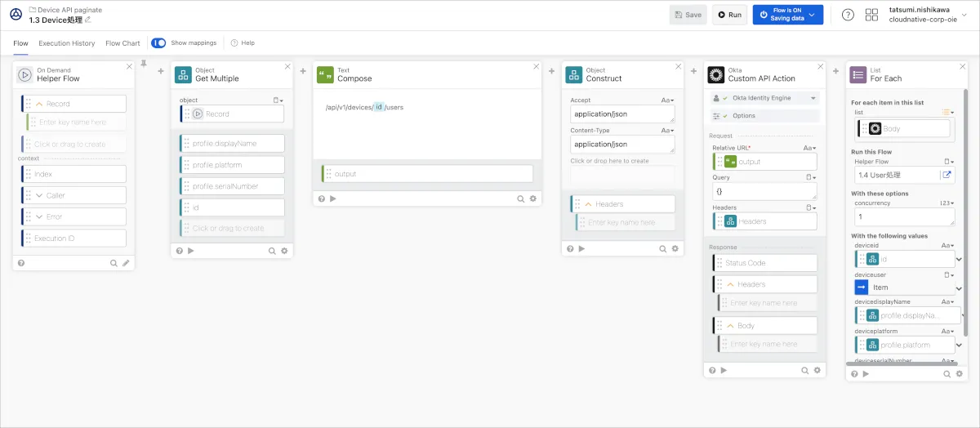The image size is (980, 428).
Task: Click the Run button
Action: 729,15
